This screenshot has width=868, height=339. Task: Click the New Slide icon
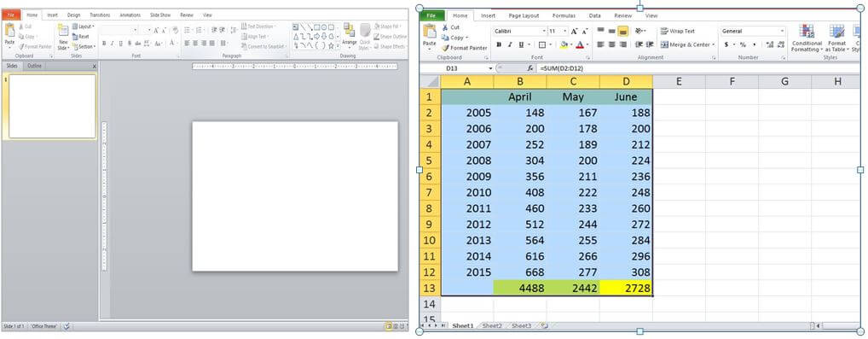63,37
